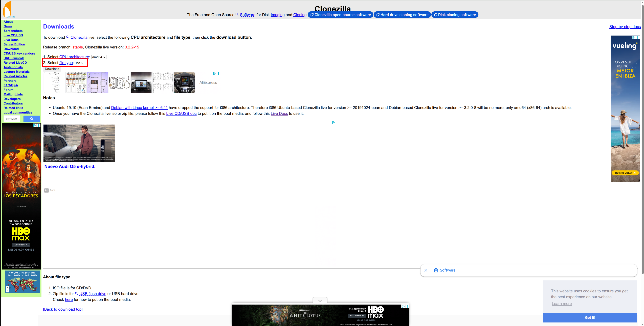This screenshot has width=644, height=326.
Task: Close the Software popup with X icon
Action: (426, 270)
